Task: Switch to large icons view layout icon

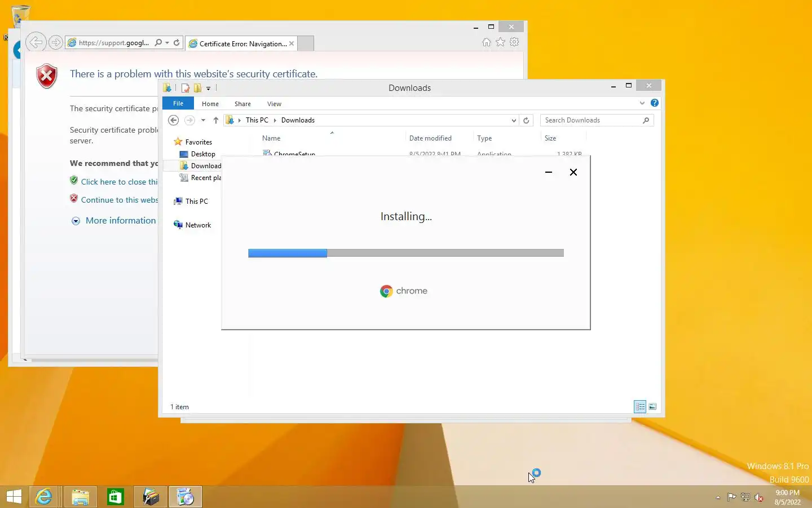Action: coord(652,406)
